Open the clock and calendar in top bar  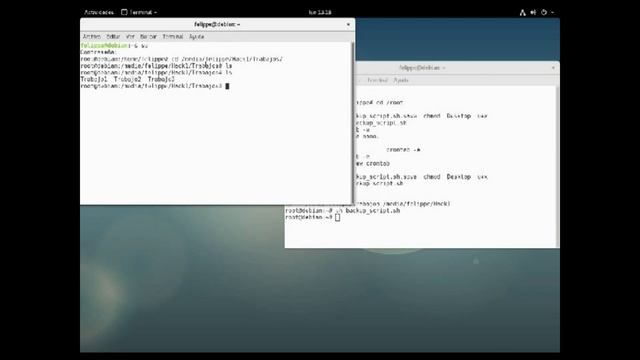pos(320,12)
